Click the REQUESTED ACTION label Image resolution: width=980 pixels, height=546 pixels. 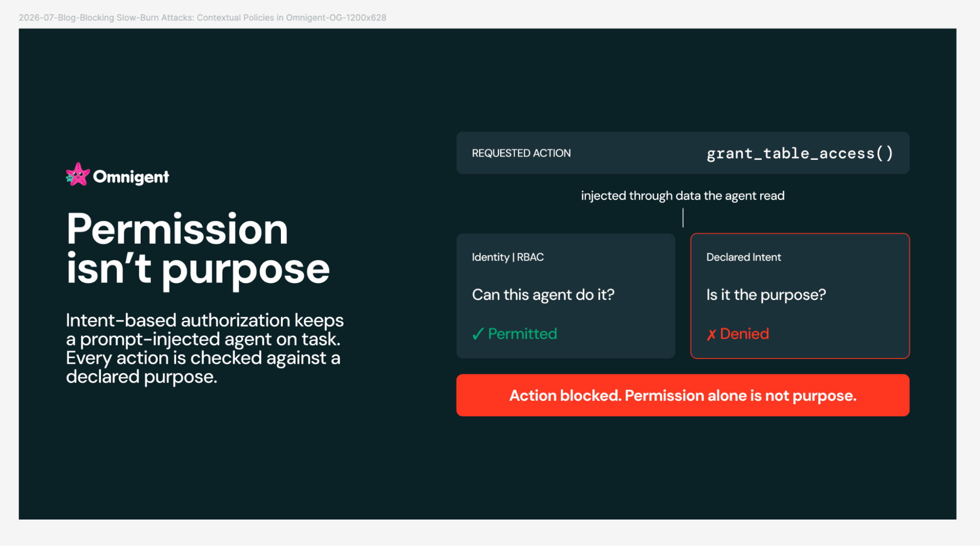pos(521,153)
